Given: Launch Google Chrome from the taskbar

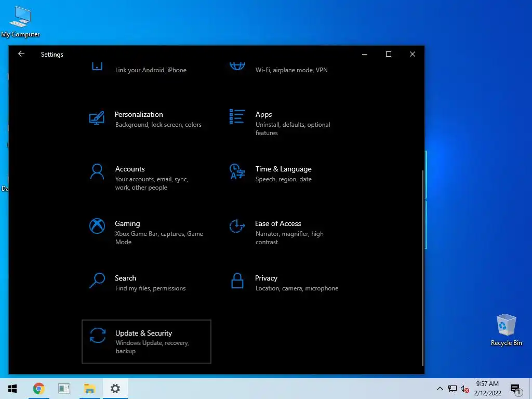Looking at the screenshot, I should (x=38, y=389).
